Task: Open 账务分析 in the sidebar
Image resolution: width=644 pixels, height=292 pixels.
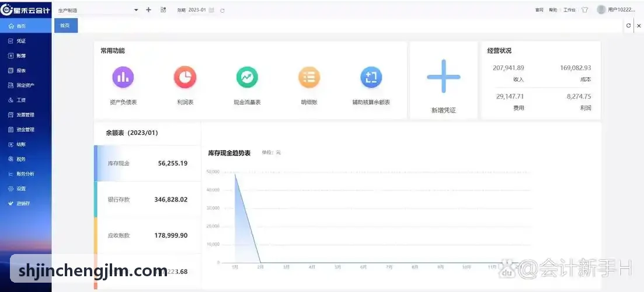Action: (x=26, y=174)
